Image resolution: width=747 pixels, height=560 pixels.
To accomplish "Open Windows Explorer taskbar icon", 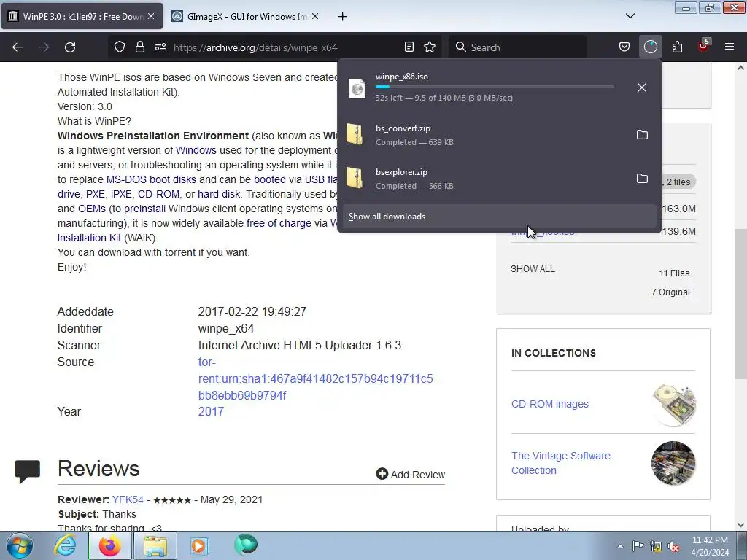I will [x=155, y=545].
